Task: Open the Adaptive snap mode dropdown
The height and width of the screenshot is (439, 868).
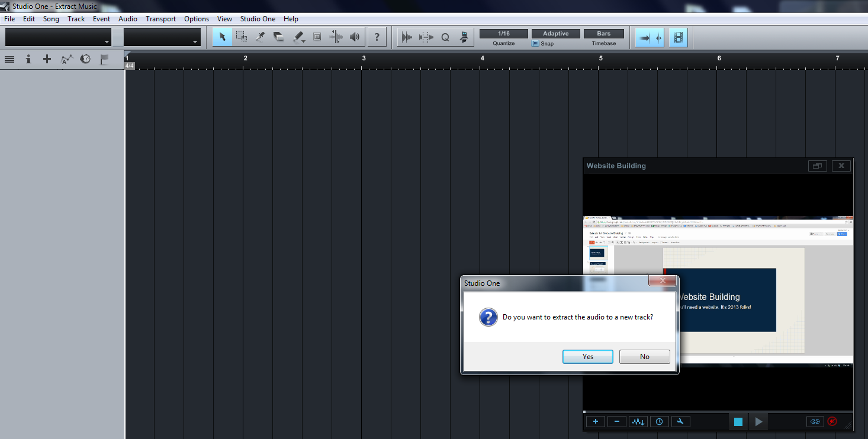Action: click(556, 34)
